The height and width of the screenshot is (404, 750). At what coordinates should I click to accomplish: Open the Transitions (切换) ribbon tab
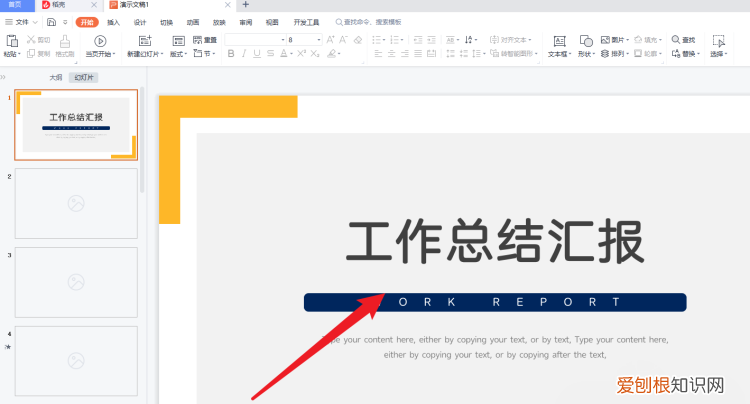pos(166,22)
